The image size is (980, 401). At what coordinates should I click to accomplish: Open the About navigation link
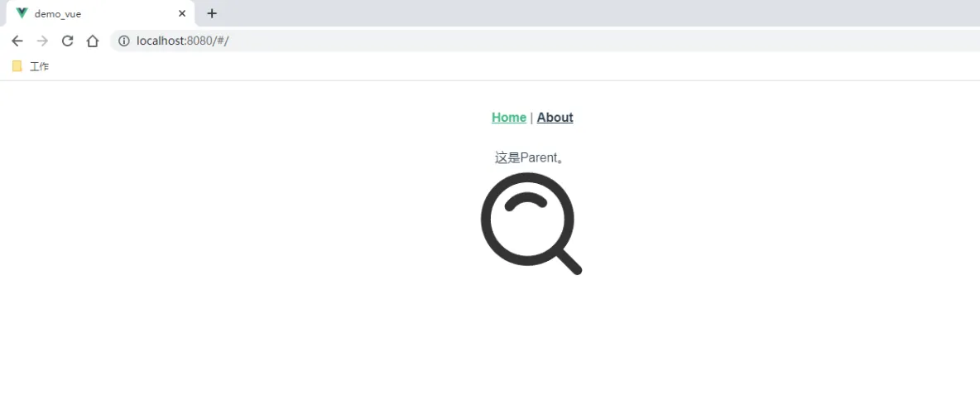(x=555, y=118)
